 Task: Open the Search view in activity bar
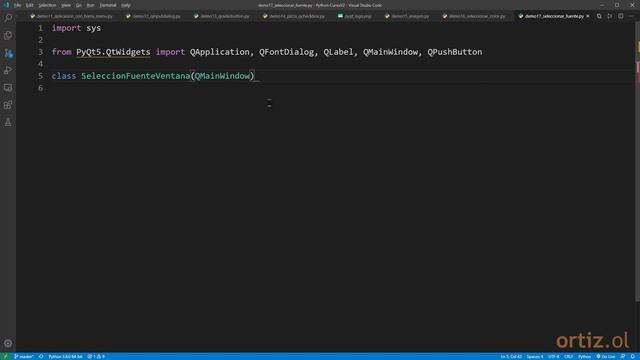(8, 18)
